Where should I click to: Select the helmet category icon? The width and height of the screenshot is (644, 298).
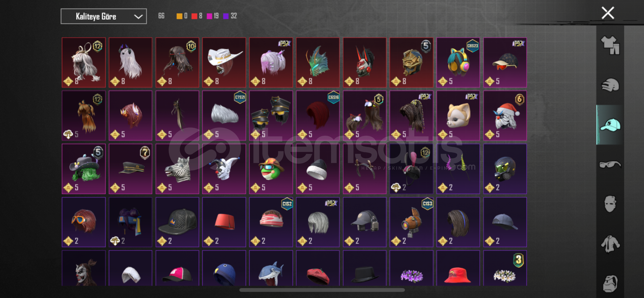pyautogui.click(x=610, y=85)
